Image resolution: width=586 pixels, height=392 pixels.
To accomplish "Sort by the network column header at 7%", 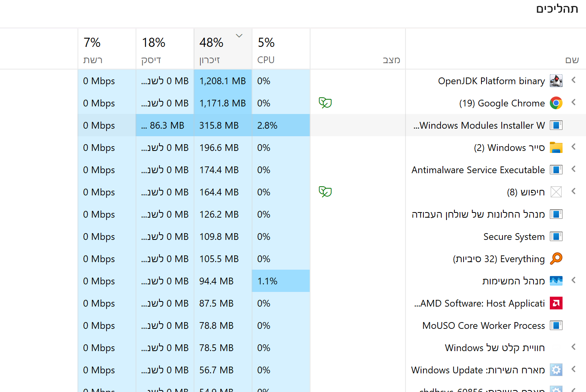I will (107, 49).
